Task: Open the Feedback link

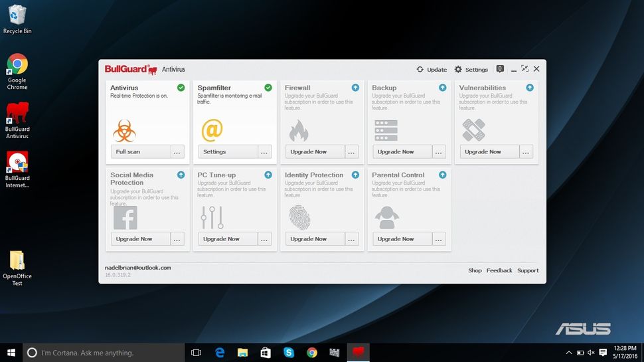Action: point(499,270)
